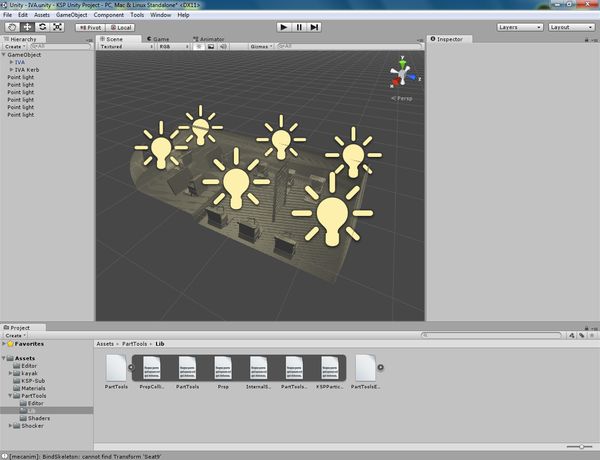Open the Layers dropdown
Image resolution: width=600 pixels, height=460 pixels.
click(x=520, y=27)
